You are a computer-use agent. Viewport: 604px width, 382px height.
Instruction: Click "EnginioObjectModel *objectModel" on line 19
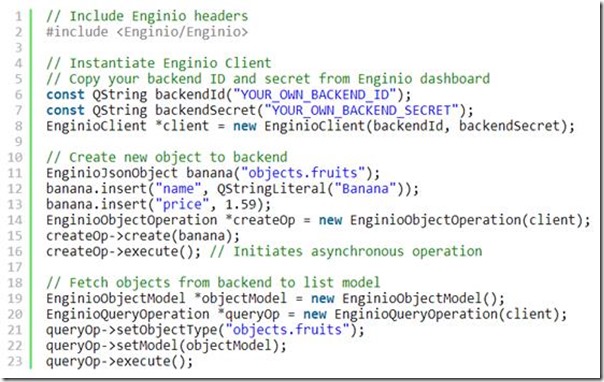click(x=167, y=298)
